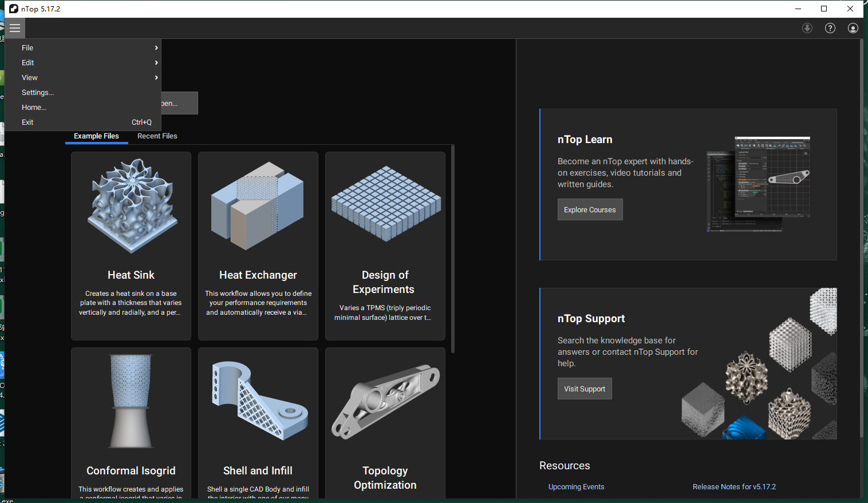Viewport: 868px width, 503px height.
Task: Click the nTop Learn screenshot image
Action: [x=759, y=184]
